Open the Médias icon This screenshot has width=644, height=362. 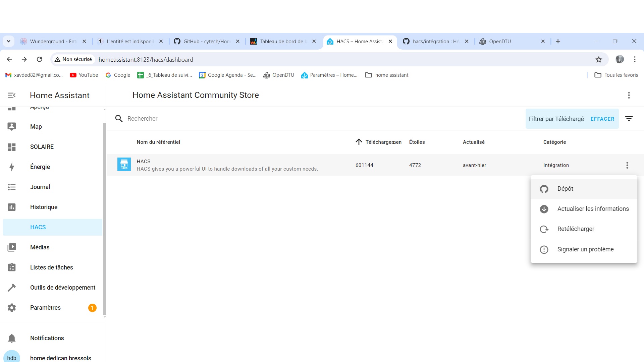pos(12,247)
